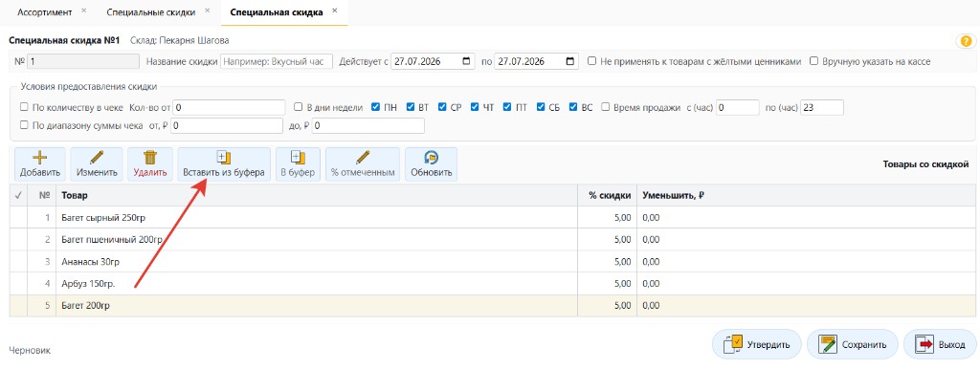Viewport: 980px width, 369px height.
Task: Enable Не применять к товарам с жёлтыми ценниками
Action: pos(591,62)
